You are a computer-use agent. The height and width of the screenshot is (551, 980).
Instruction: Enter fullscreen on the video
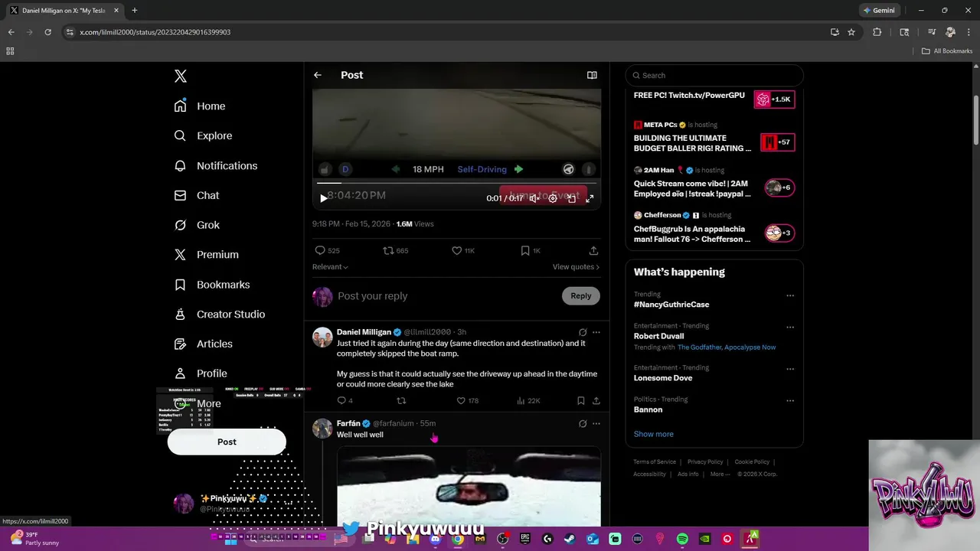pyautogui.click(x=590, y=198)
